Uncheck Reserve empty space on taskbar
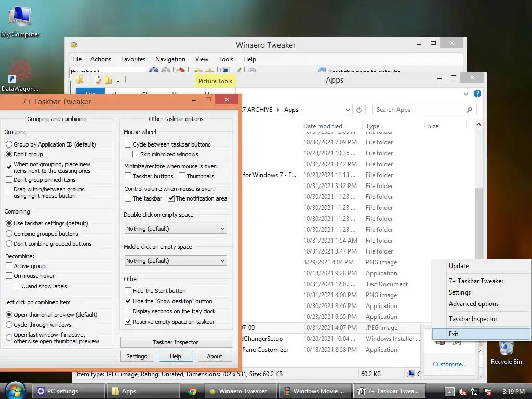Screen dimensions: 532x399 128,321
